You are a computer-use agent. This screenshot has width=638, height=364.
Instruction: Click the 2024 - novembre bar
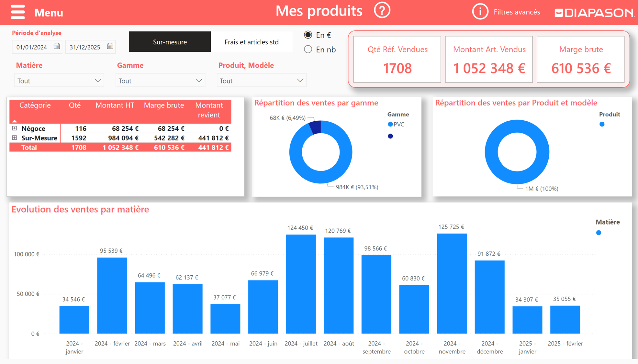click(452, 283)
